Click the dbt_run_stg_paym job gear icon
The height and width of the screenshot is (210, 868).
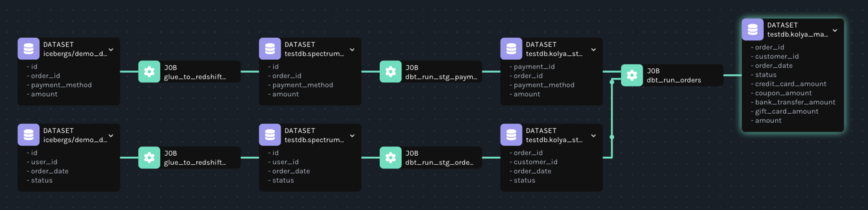click(x=390, y=72)
